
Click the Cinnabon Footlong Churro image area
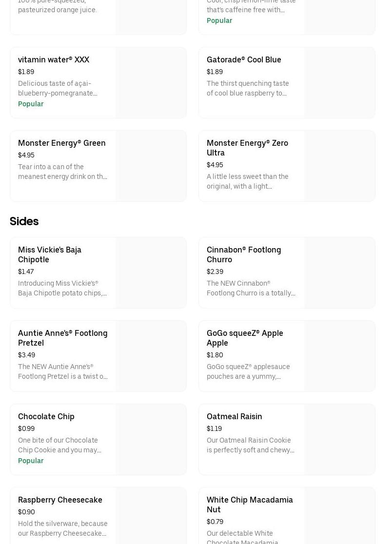coord(339,272)
